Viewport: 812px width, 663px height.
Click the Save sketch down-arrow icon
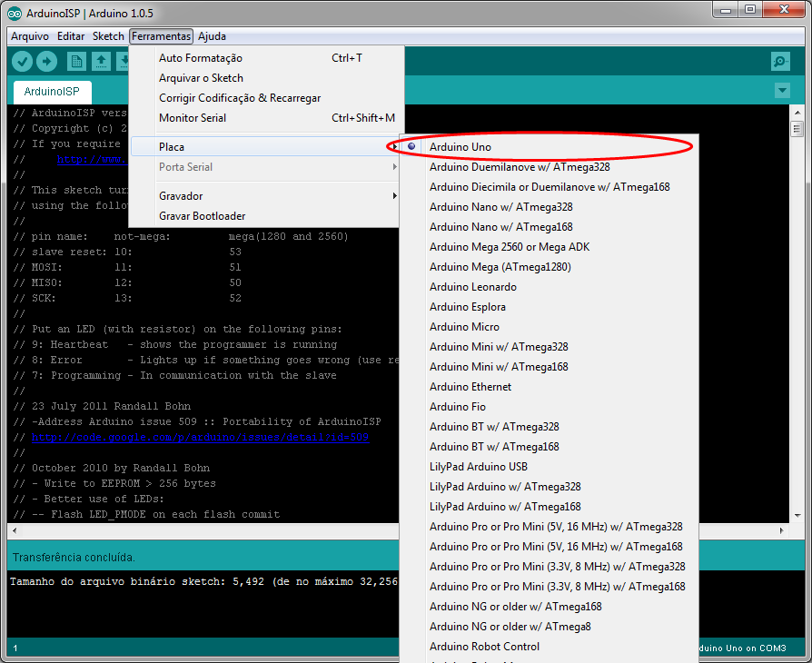[x=124, y=61]
